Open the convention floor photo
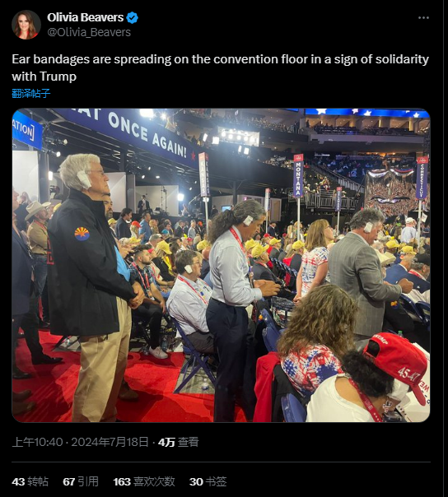 (221, 265)
